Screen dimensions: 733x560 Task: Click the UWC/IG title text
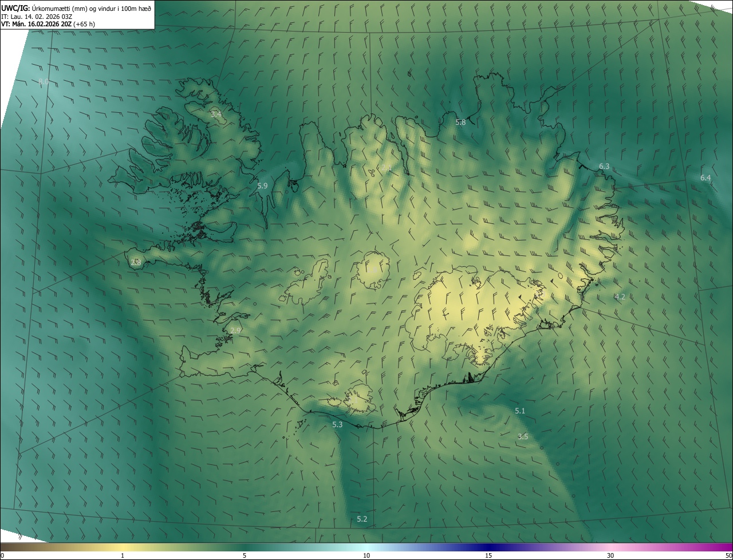[76, 8]
